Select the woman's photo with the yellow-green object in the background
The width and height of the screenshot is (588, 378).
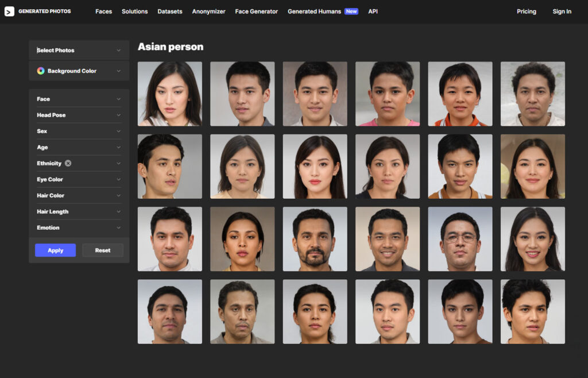pos(533,167)
